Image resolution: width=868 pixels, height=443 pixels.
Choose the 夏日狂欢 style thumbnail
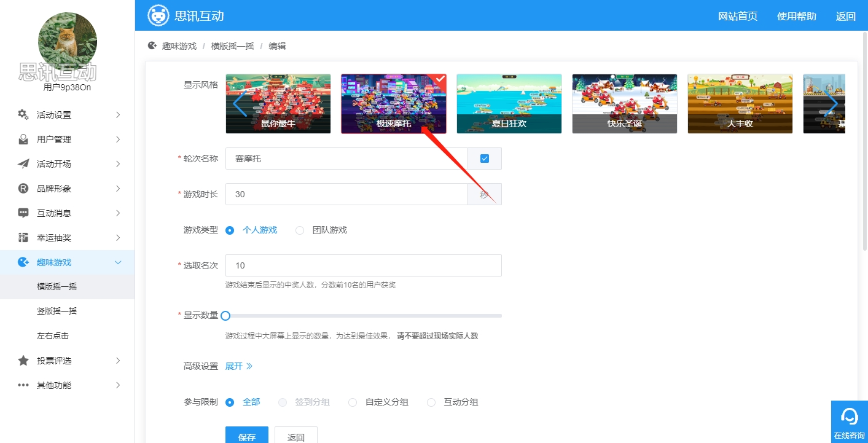[509, 104]
